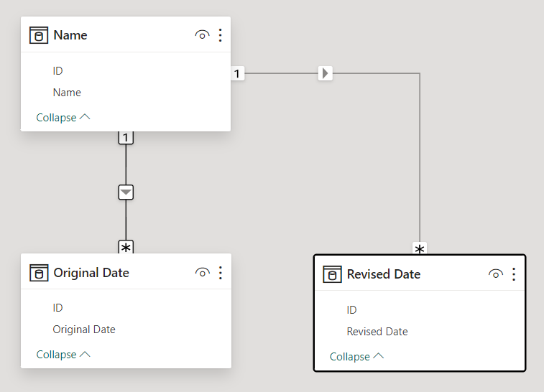The image size is (544, 392).
Task: Toggle visibility of Revised Date table
Action: pyautogui.click(x=496, y=274)
